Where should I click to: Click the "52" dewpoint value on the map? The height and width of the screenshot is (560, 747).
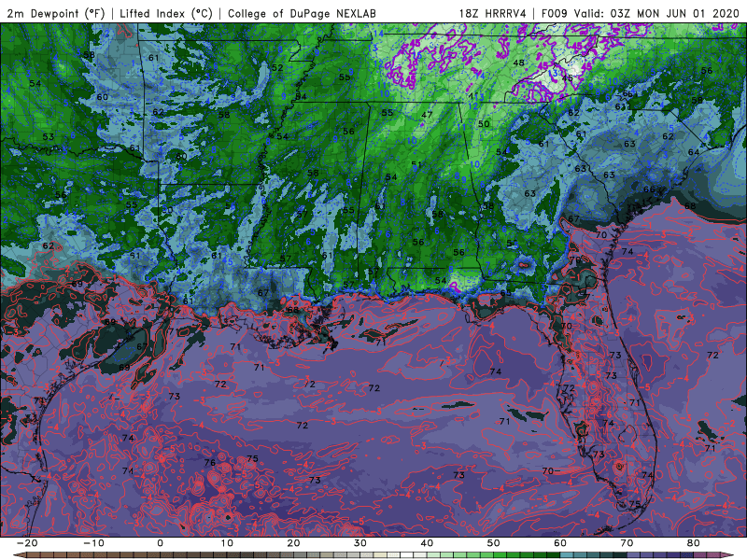[x=277, y=67]
